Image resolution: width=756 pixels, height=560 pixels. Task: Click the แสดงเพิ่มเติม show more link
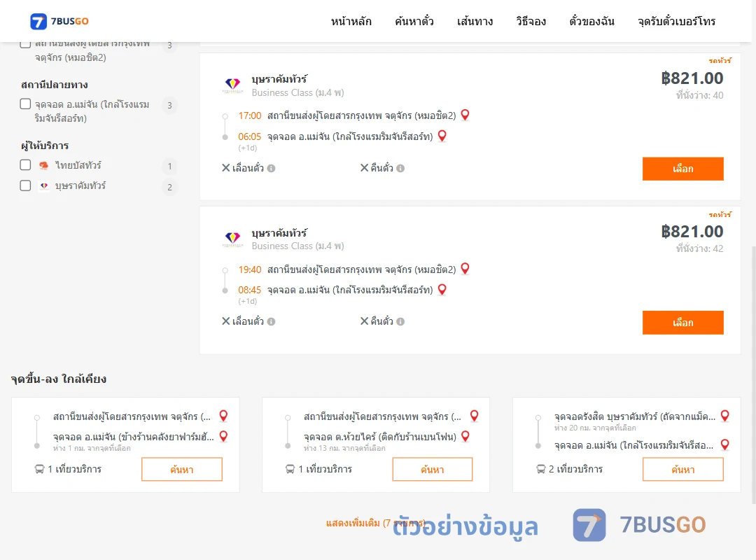(x=376, y=523)
